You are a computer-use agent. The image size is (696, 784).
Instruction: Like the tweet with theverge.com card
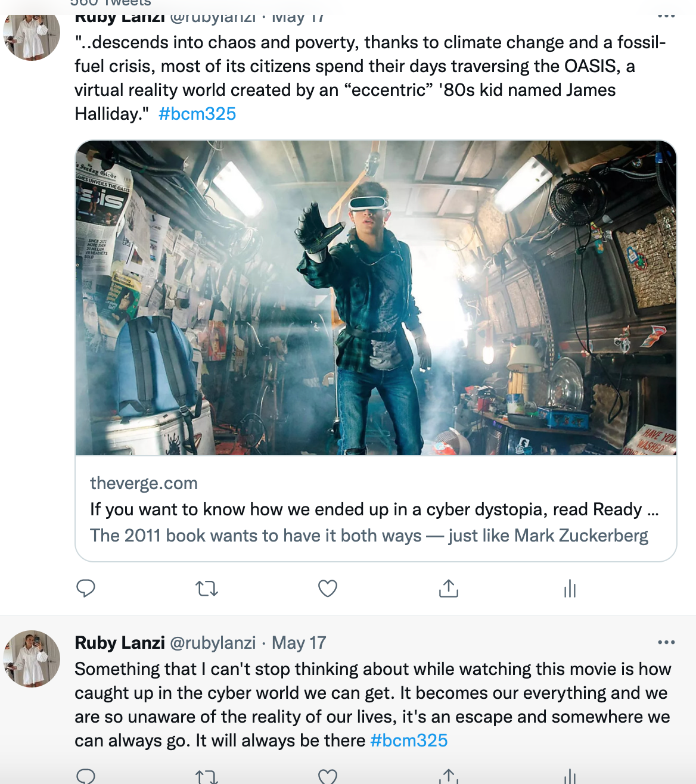click(328, 589)
